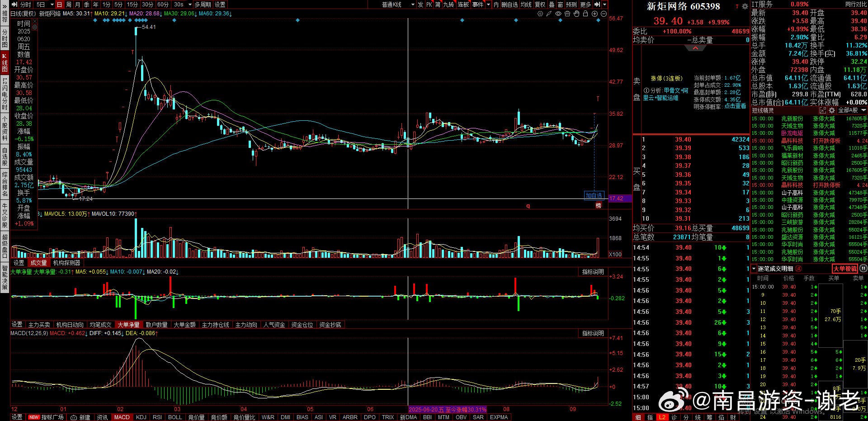This screenshot has width=868, height=421.
Task: Switch to 主力买卖 indicator tab
Action: tap(39, 325)
